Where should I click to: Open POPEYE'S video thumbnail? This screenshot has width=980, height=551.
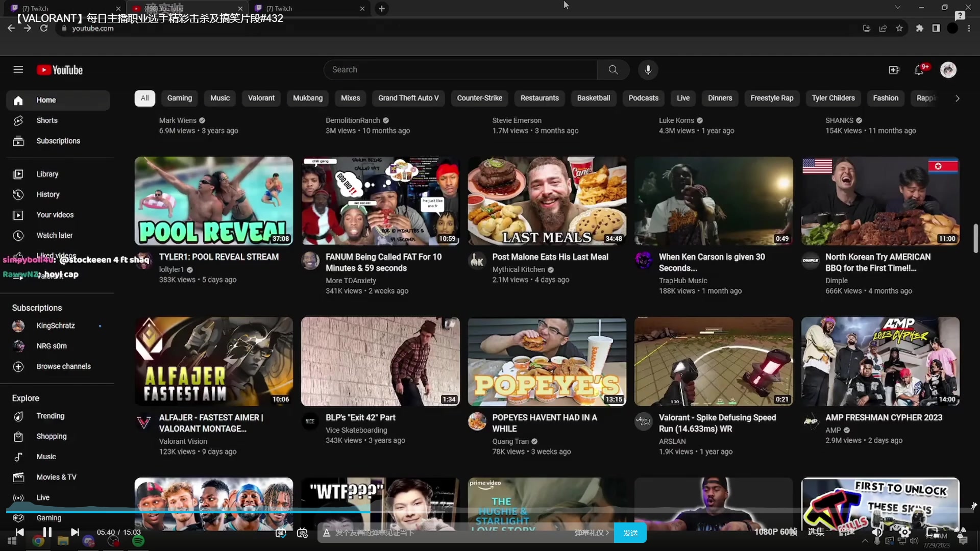[x=547, y=361]
